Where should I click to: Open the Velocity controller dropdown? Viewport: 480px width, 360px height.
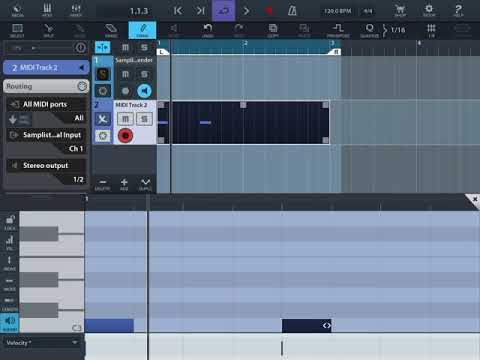click(x=42, y=343)
